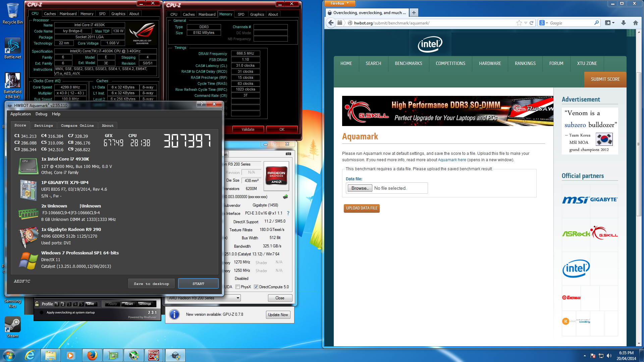Click the START button in Aquamark
The height and width of the screenshot is (362, 644).
pos(198,284)
